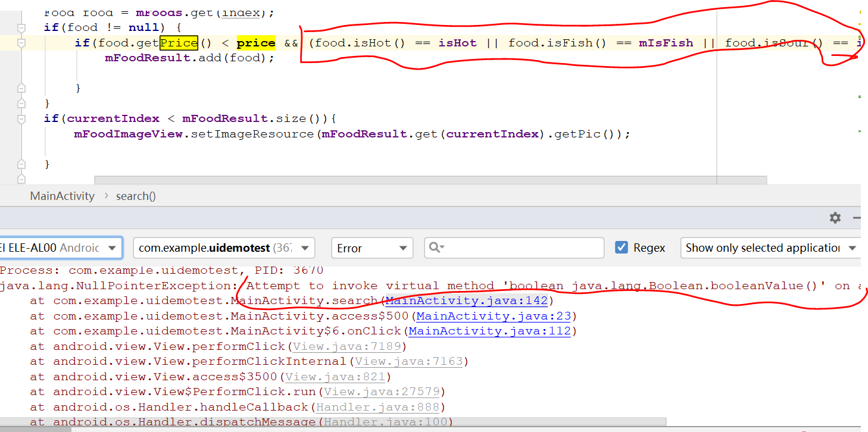
Task: Click the editor's horizontal scrollbar
Action: click(x=430, y=180)
